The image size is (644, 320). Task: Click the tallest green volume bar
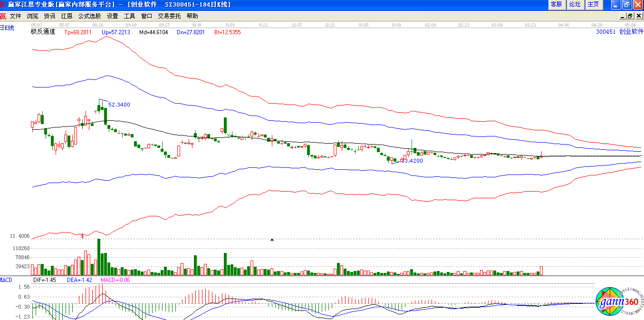pos(99,257)
